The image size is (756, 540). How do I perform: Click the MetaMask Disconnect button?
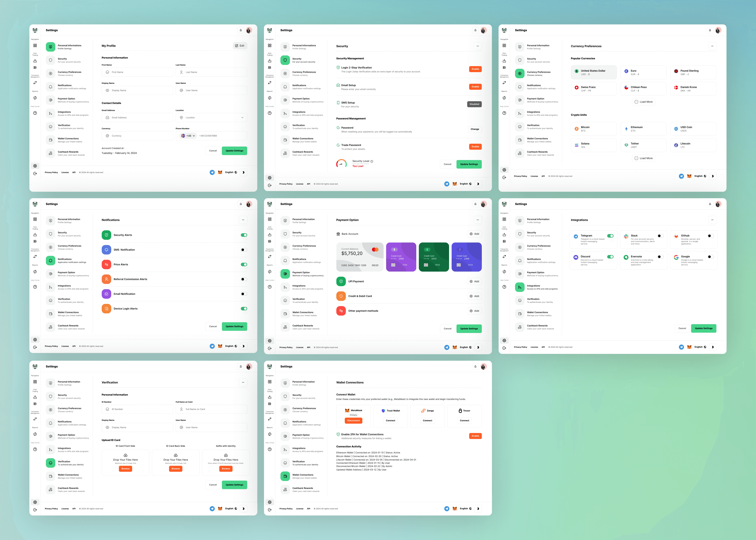coord(353,421)
